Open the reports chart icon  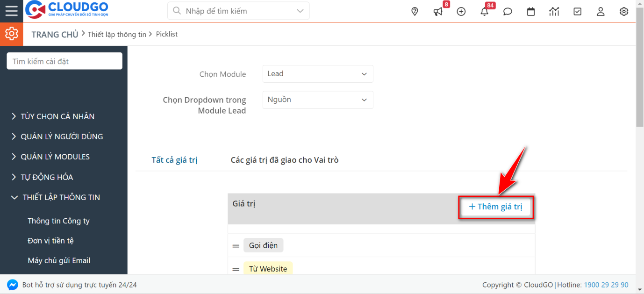(554, 11)
